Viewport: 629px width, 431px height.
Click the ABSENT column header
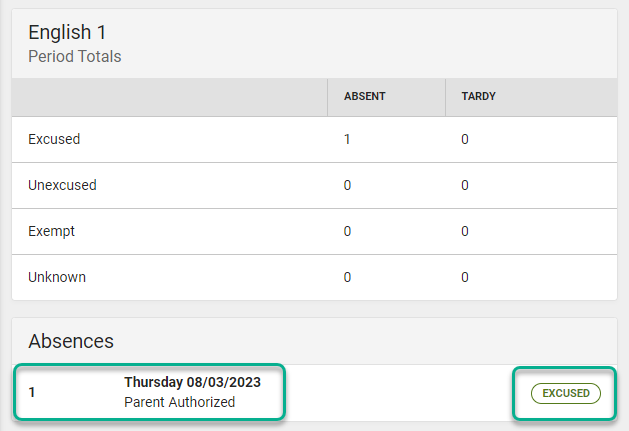point(365,97)
